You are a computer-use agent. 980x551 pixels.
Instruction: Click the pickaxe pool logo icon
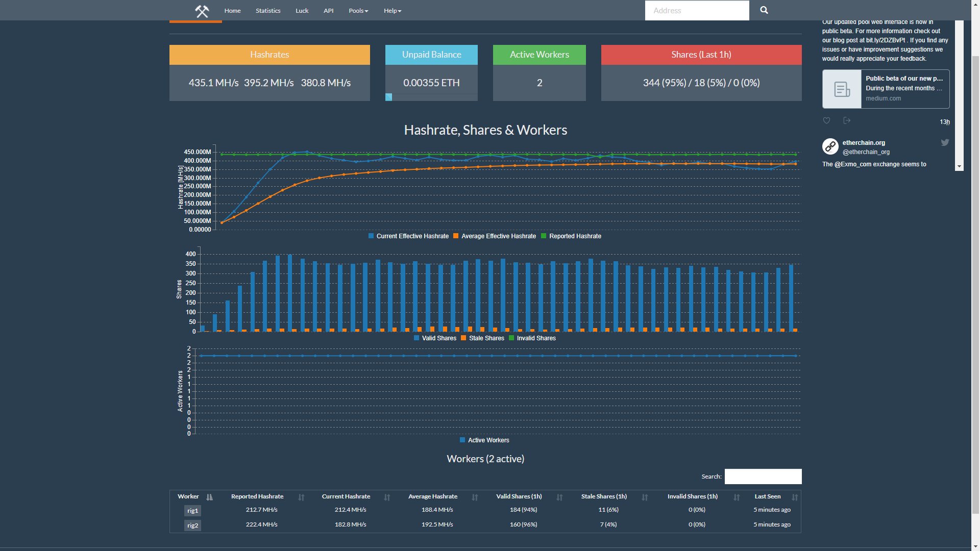pos(202,11)
